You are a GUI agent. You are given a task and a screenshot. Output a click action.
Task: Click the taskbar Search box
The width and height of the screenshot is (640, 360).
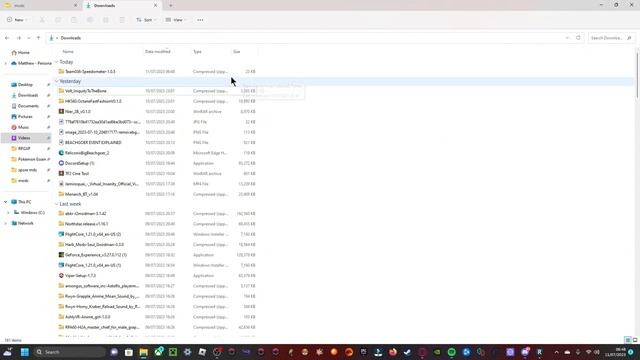(x=69, y=352)
